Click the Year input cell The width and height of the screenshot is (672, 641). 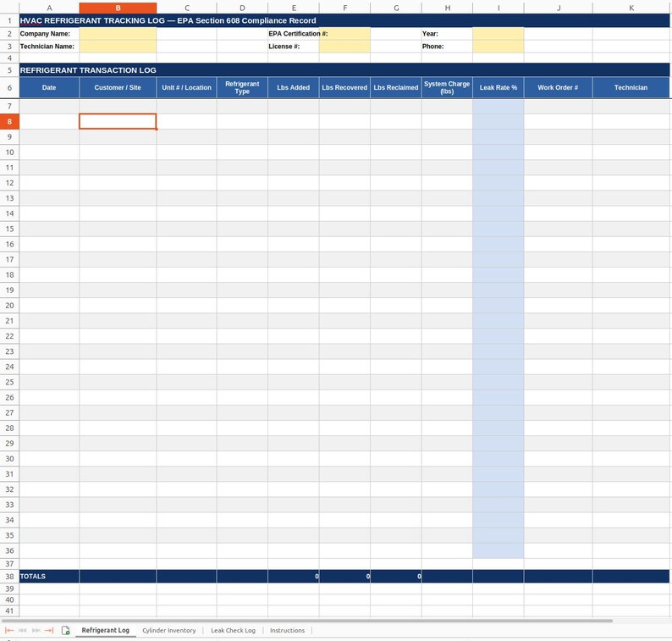point(498,34)
